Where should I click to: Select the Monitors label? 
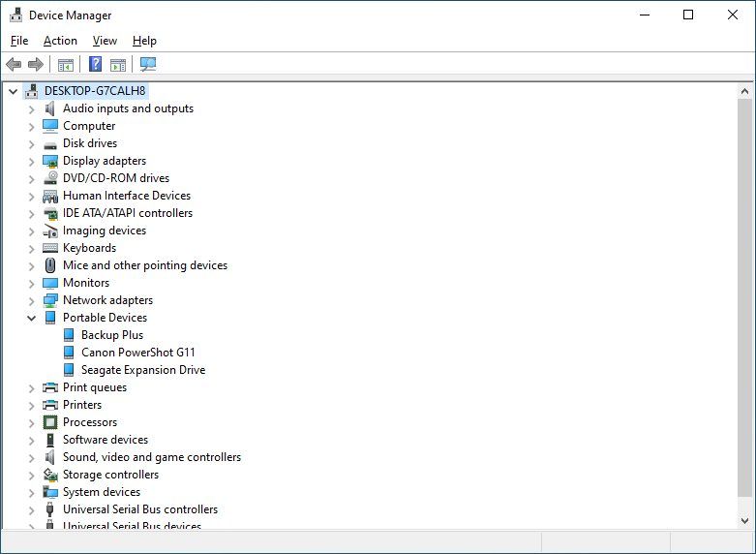[x=86, y=283]
